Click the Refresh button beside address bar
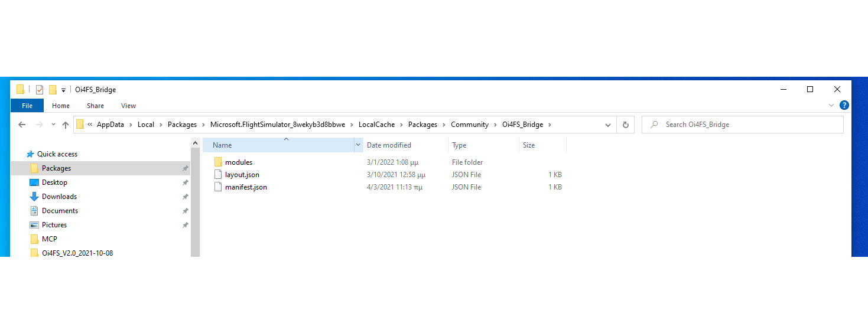Image resolution: width=868 pixels, height=333 pixels. pos(625,125)
